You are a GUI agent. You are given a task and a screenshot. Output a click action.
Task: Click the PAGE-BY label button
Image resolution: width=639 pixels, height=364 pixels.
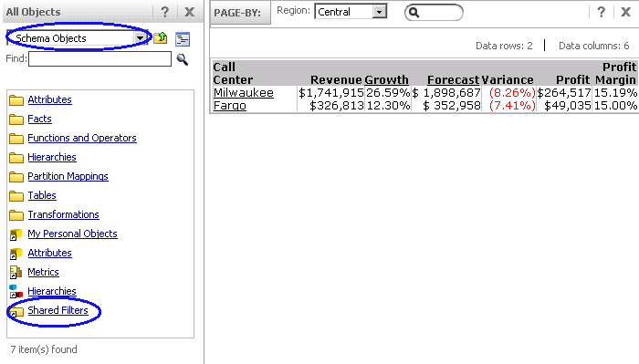tap(240, 13)
